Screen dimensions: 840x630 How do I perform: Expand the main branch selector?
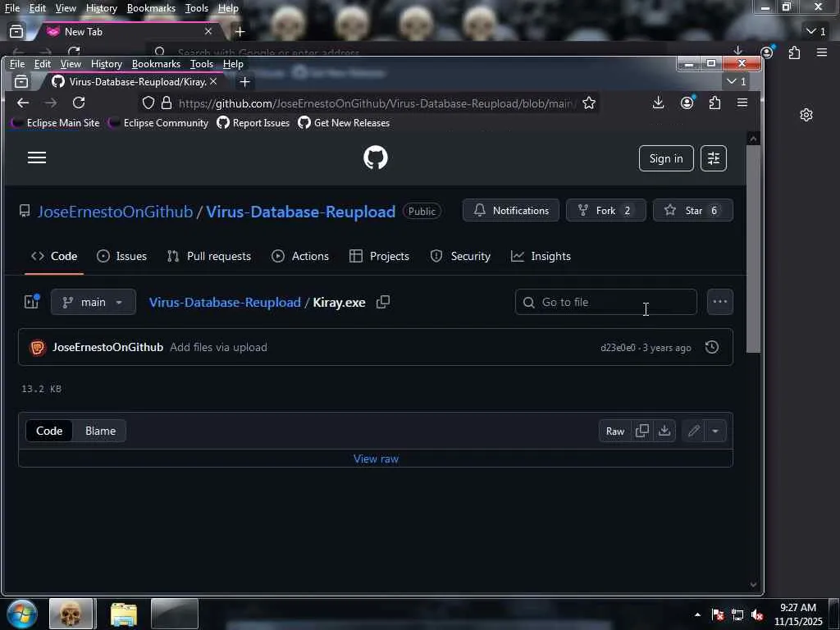(94, 302)
